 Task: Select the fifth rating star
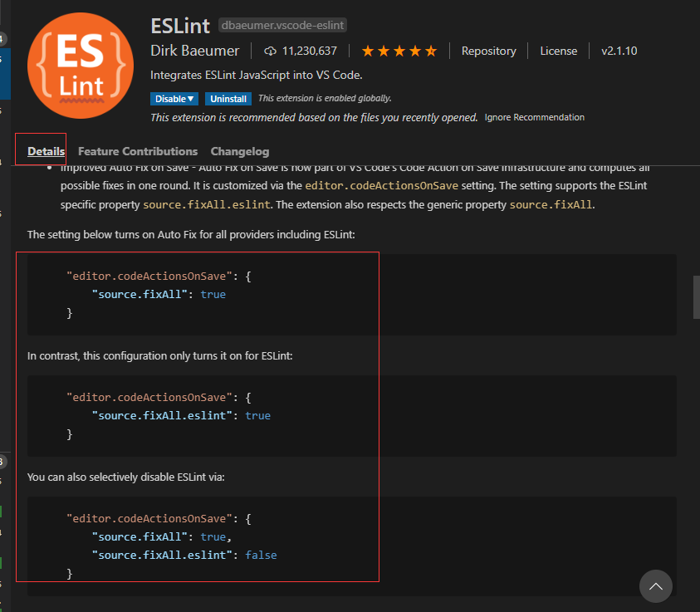click(x=431, y=51)
